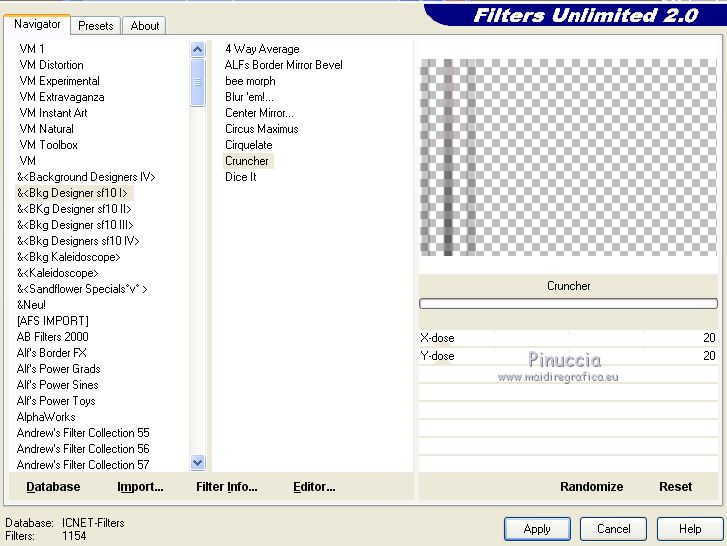Choose &<BKg Designer sf10 II> category
Screen dimensions: 727x546
pyautogui.click(x=74, y=209)
